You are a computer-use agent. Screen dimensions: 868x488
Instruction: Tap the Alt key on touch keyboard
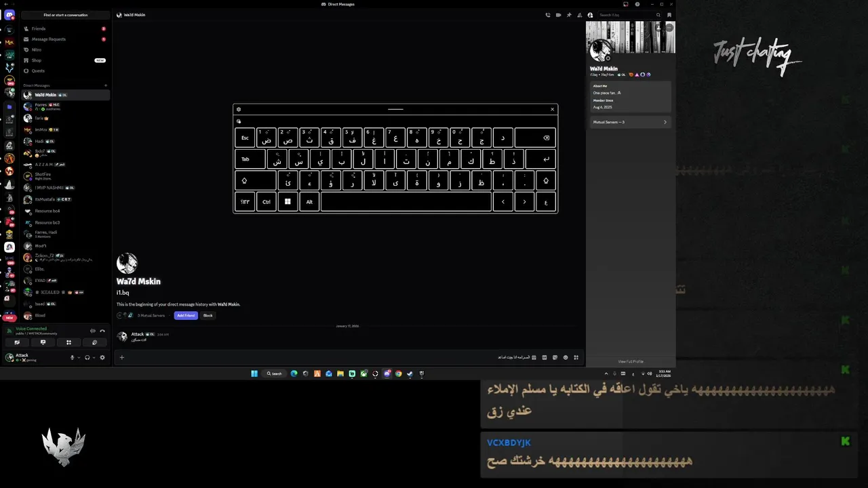coord(309,202)
